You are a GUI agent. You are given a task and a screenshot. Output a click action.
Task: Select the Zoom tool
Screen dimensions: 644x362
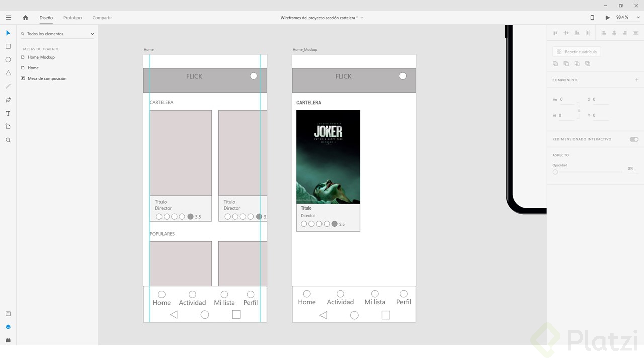(8, 140)
